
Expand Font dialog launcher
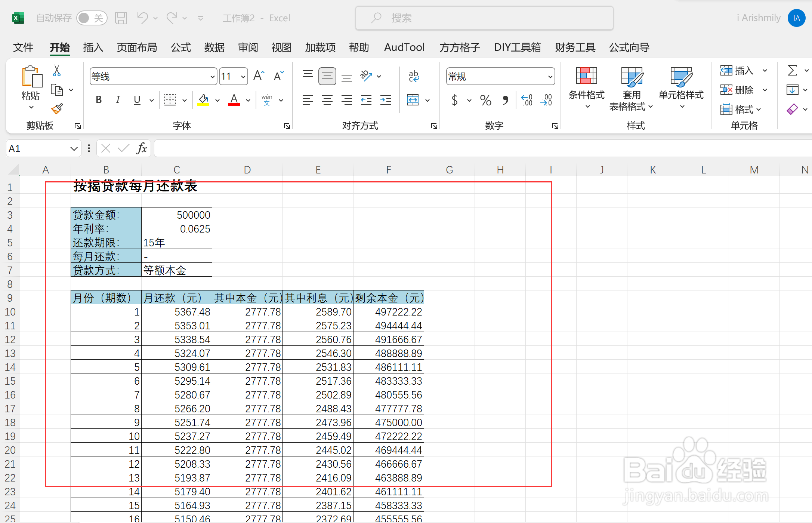(x=287, y=126)
